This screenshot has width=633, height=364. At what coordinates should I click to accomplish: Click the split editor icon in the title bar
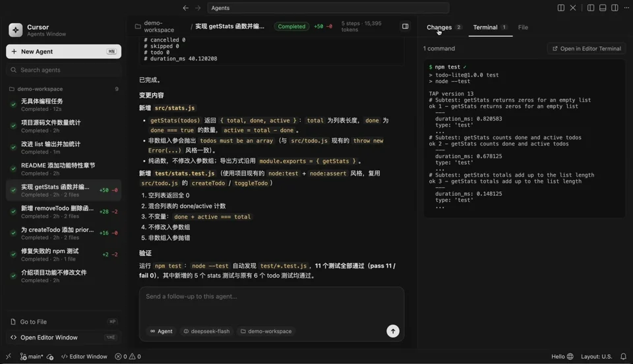coord(560,8)
